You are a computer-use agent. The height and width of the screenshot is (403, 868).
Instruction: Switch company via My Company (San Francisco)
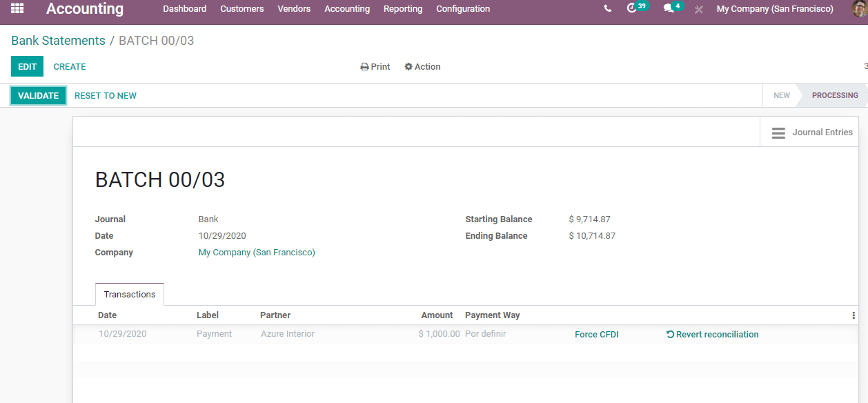point(775,9)
